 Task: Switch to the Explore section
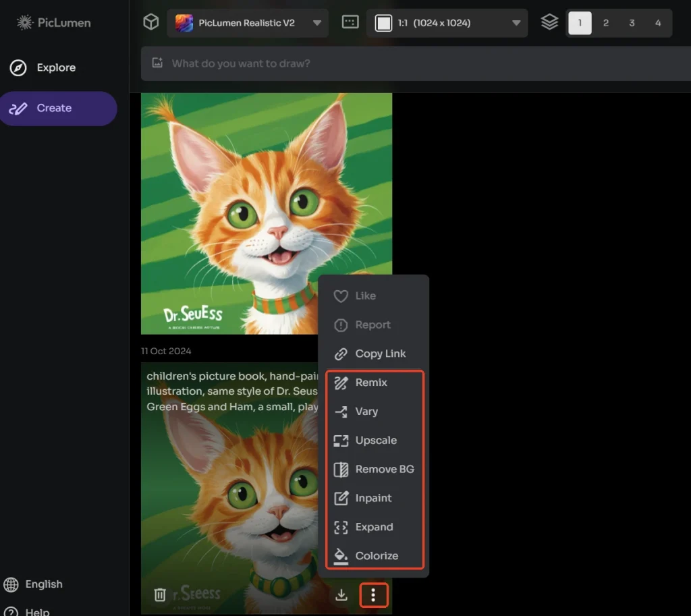tap(56, 67)
